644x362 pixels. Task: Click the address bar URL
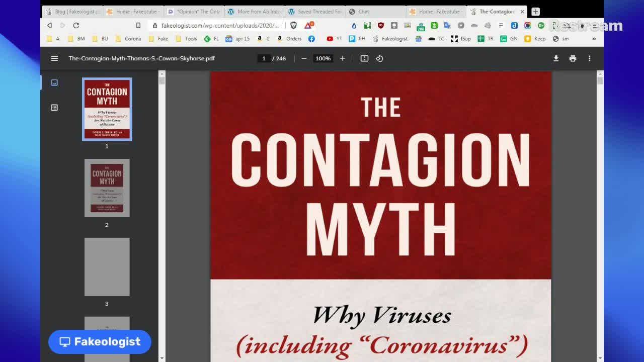[x=220, y=25]
